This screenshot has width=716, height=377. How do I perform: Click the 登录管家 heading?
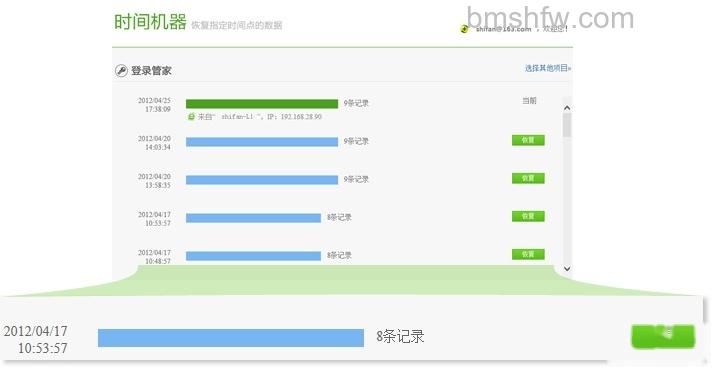point(151,71)
